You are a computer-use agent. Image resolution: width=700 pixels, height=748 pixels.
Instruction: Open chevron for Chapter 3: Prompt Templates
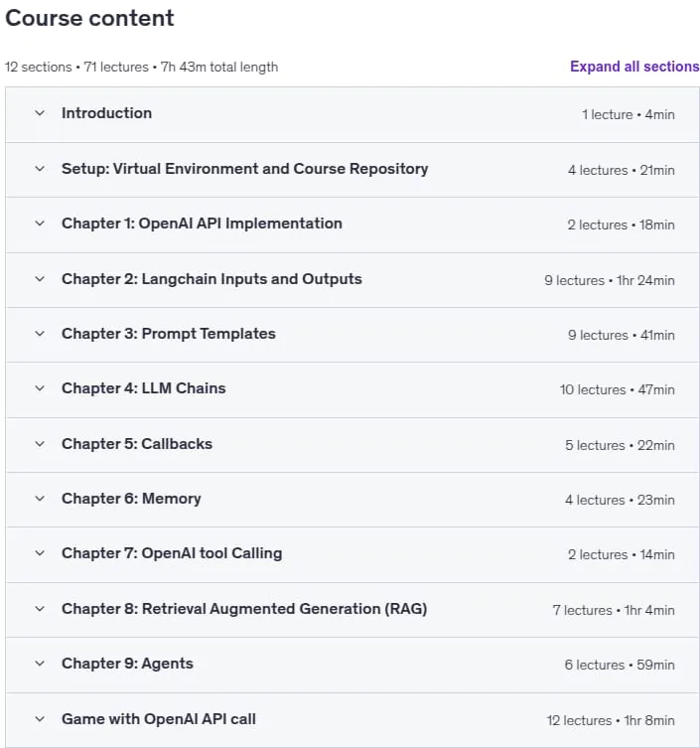pyautogui.click(x=40, y=334)
